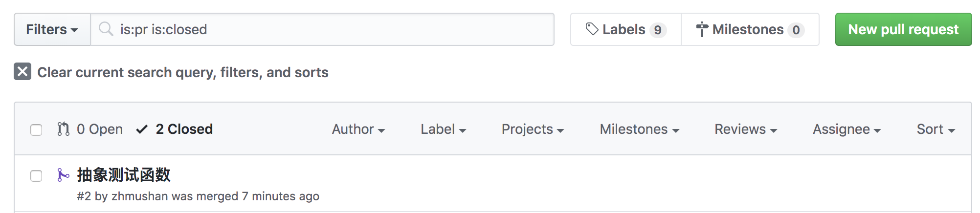Tick the select-all pull requests checkbox

click(x=36, y=129)
